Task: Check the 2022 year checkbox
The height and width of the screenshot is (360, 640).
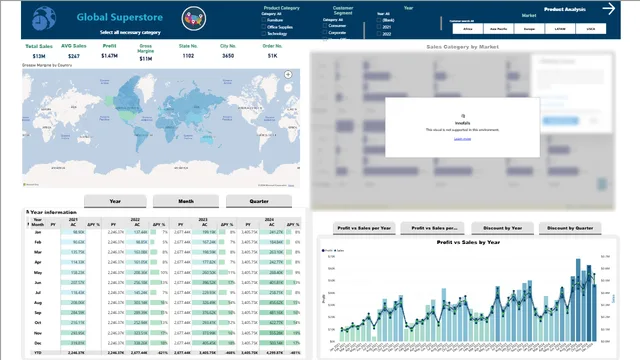Action: click(x=379, y=33)
